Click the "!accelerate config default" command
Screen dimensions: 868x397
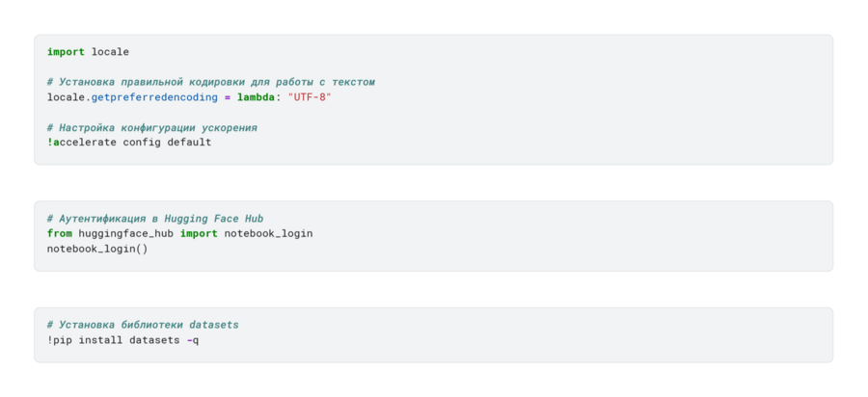[128, 143]
